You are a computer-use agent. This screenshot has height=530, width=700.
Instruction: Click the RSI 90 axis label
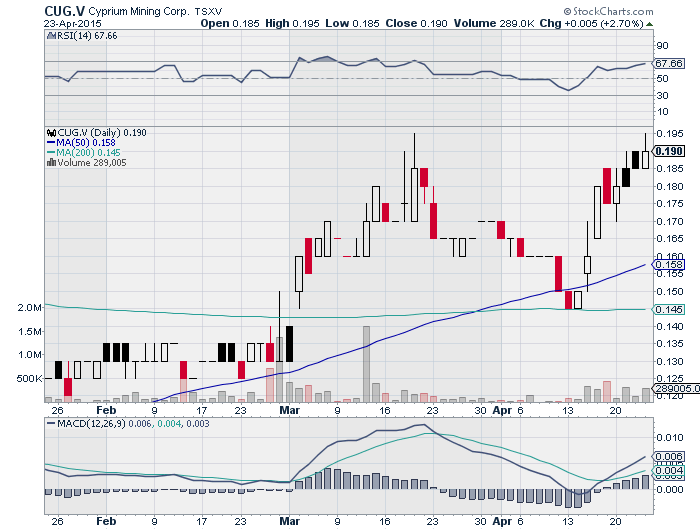point(662,46)
